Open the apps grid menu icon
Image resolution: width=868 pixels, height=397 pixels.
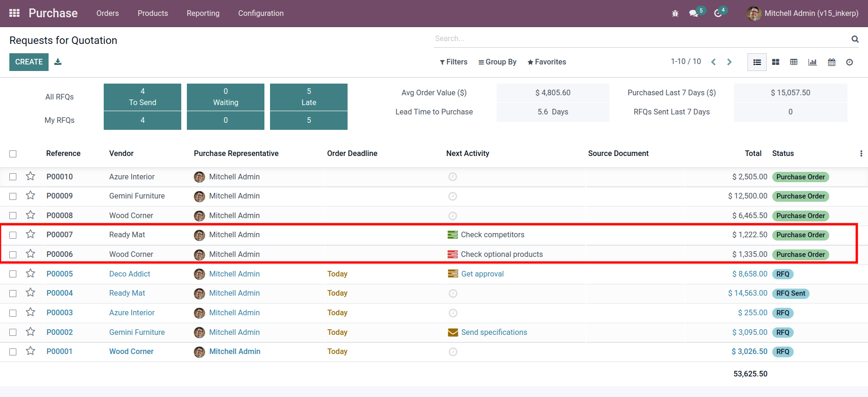tap(14, 13)
